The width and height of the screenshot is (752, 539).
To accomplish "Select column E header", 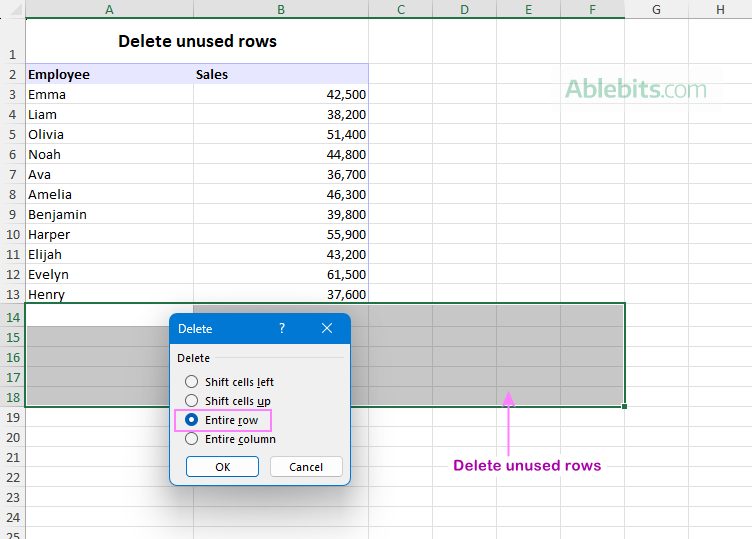I will [x=529, y=9].
